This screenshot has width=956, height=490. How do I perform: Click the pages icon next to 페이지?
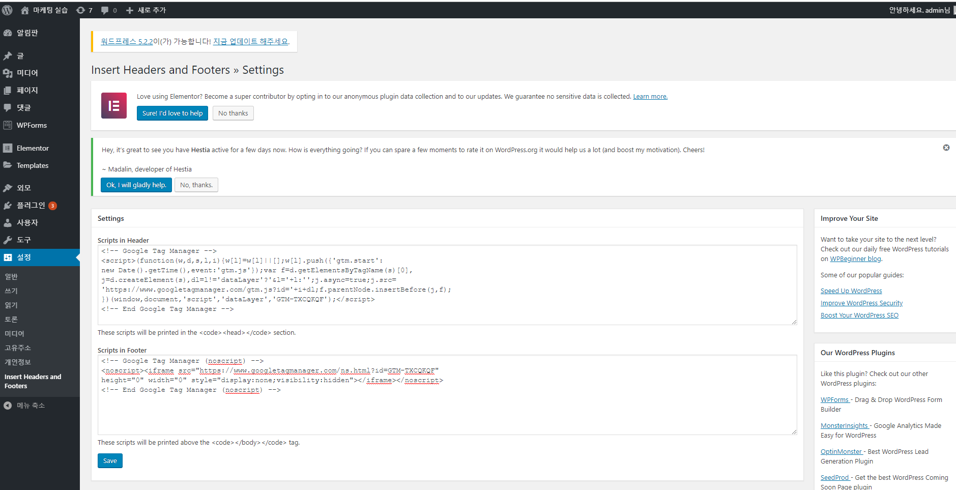pyautogui.click(x=7, y=90)
